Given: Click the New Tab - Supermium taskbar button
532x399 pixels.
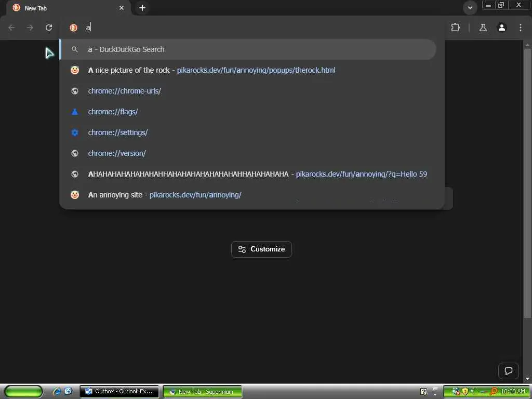Looking at the screenshot, I should pyautogui.click(x=203, y=392).
